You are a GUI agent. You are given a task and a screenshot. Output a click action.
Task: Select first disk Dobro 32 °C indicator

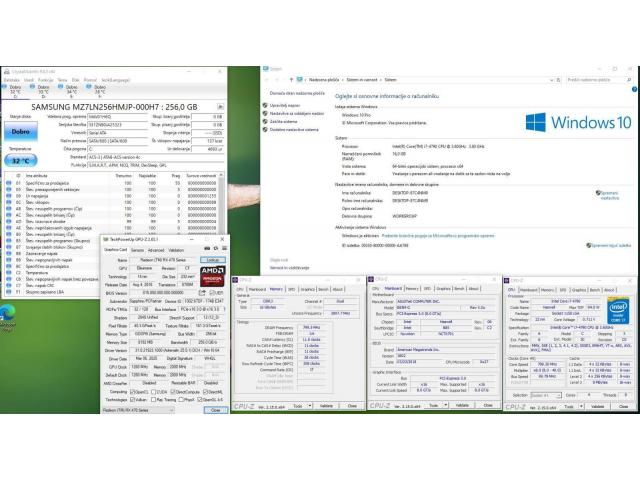pyautogui.click(x=13, y=92)
